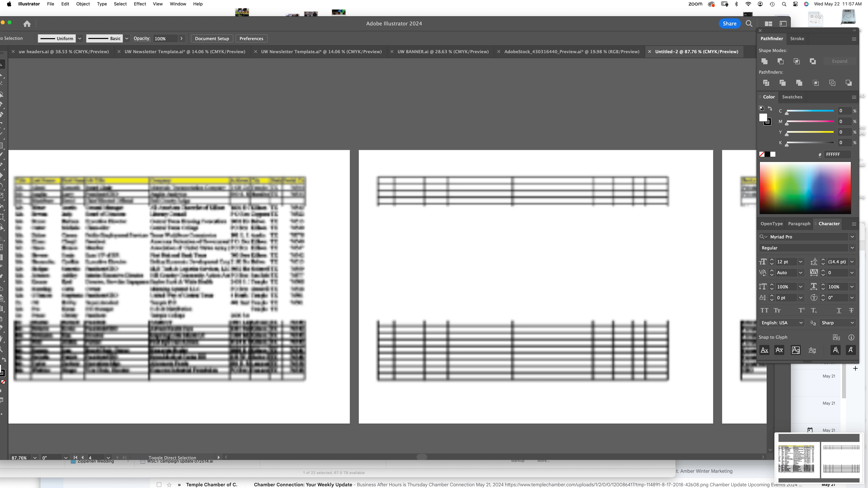The image size is (868, 488).
Task: Switch to the Swatches tab
Action: tap(792, 97)
